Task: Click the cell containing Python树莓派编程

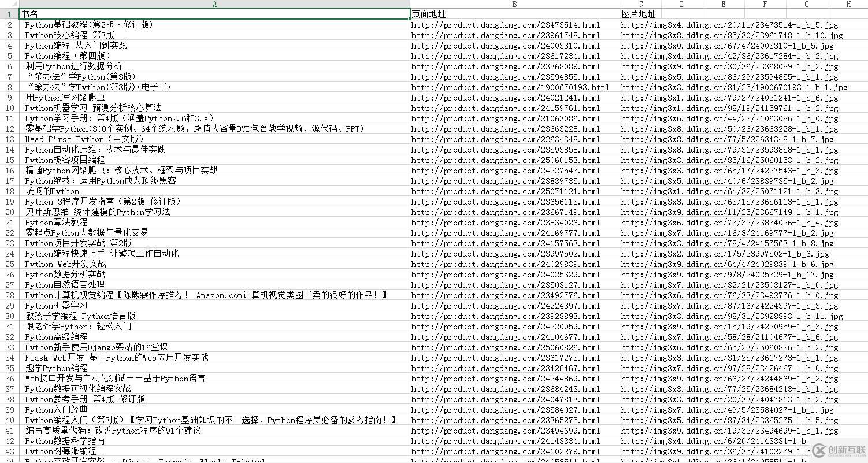Action: coord(61,451)
